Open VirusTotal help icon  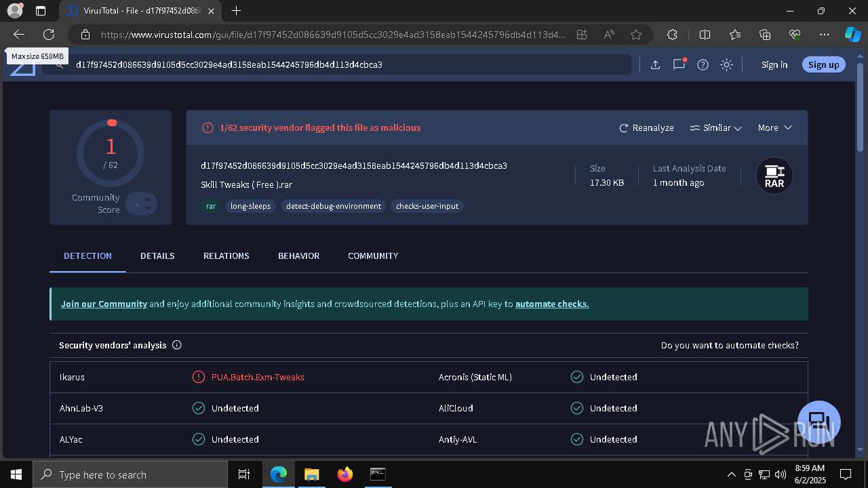coord(703,64)
